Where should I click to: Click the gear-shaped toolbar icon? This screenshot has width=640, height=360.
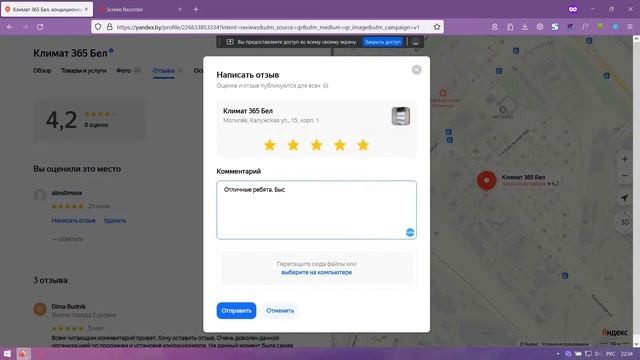tap(540, 27)
